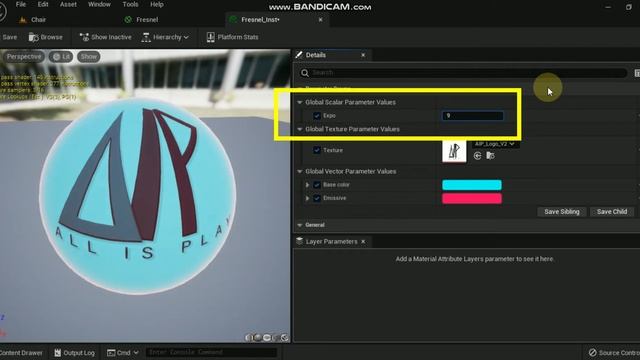Select the Layer Parameters tab
Screen dimensions: 640x360
(x=331, y=242)
